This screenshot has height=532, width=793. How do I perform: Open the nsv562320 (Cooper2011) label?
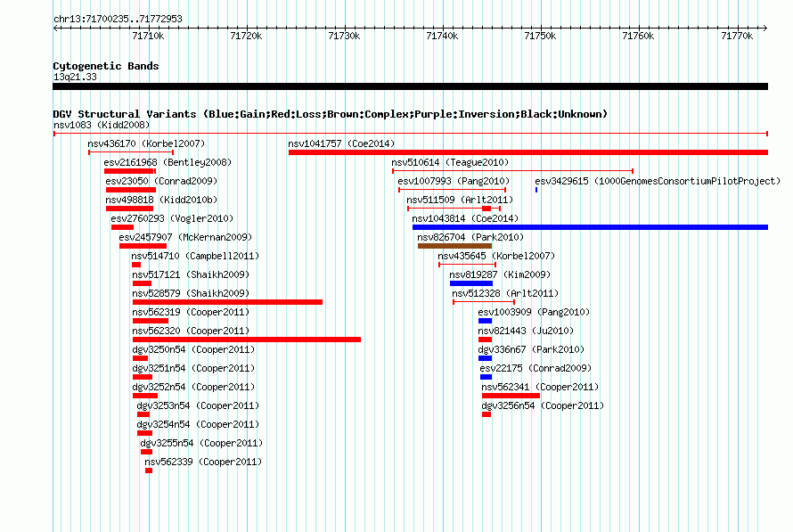point(191,331)
